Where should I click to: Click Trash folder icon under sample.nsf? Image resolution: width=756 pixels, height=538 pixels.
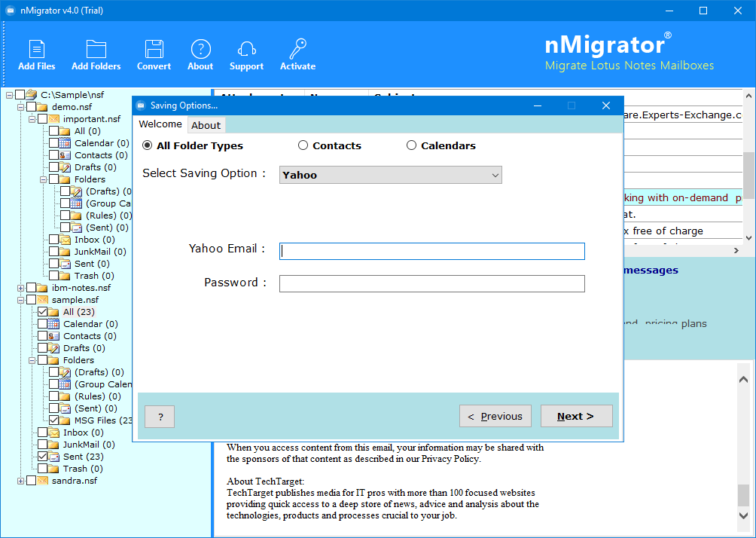[53, 469]
